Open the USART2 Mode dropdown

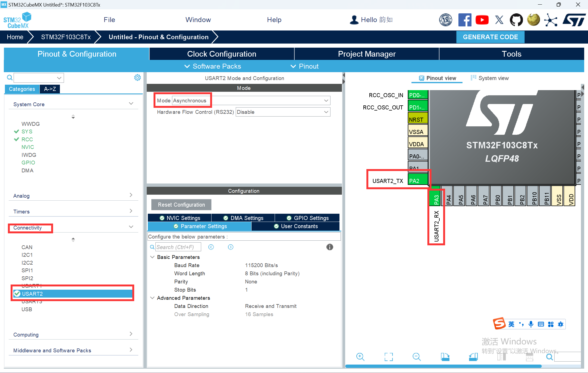(x=251, y=100)
